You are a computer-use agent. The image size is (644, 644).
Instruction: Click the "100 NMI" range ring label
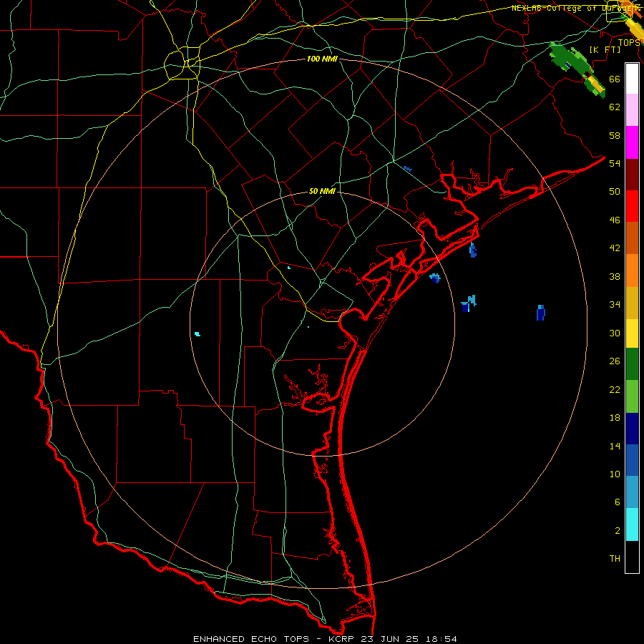pyautogui.click(x=322, y=59)
